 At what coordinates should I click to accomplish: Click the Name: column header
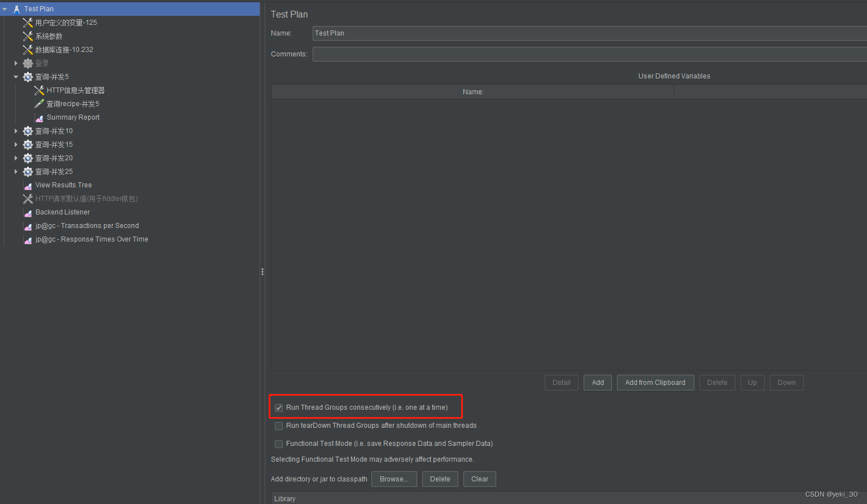coord(473,92)
